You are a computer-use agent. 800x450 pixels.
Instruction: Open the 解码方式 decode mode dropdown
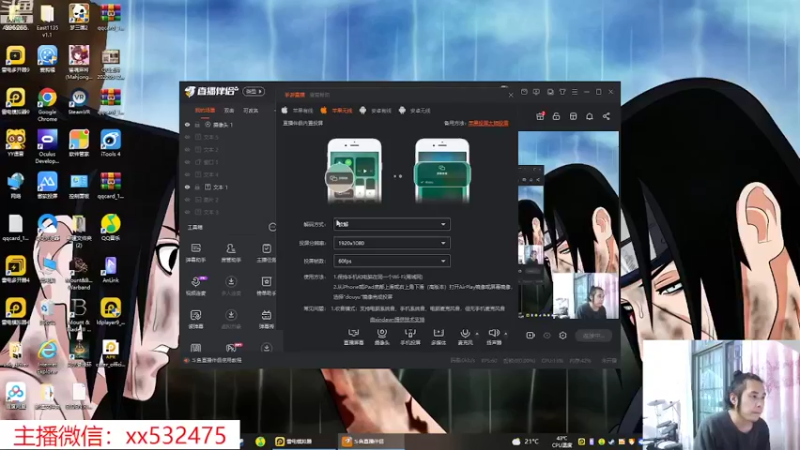(392, 224)
